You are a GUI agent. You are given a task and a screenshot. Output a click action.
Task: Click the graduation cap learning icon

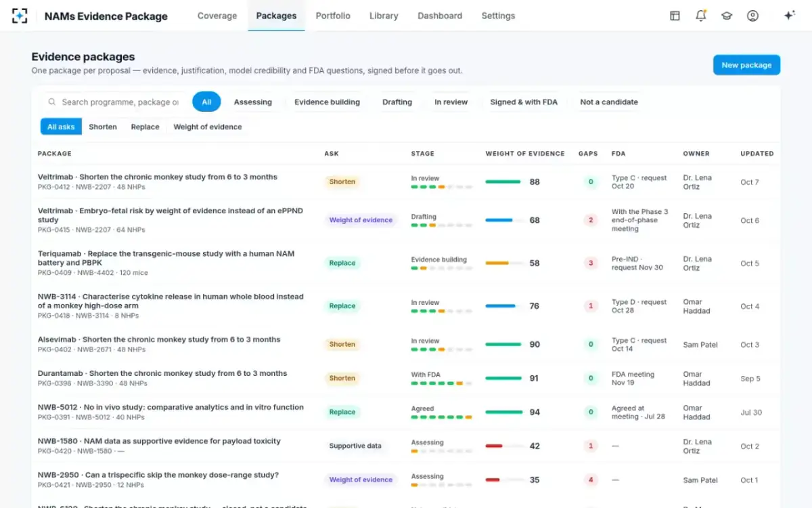tap(727, 16)
